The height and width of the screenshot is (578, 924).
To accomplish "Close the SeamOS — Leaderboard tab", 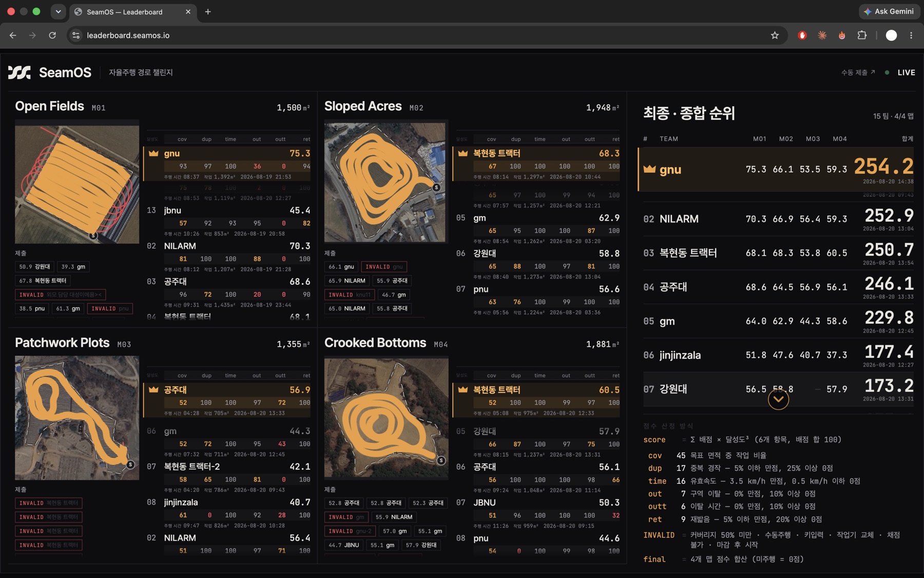I will click(188, 12).
